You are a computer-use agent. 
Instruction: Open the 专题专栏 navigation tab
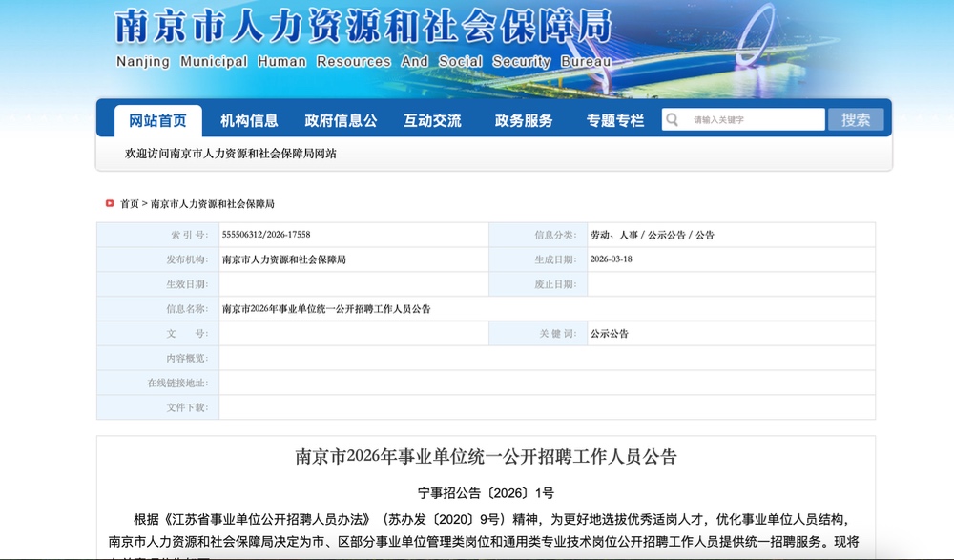pos(615,121)
